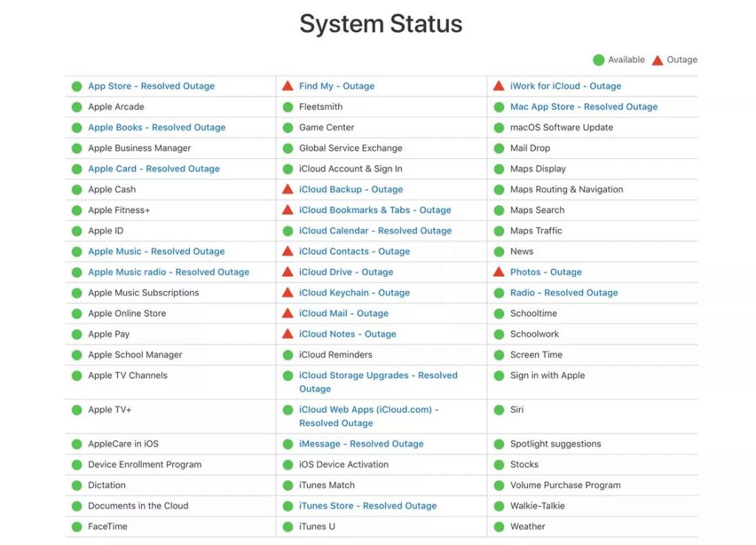Click the green Available legend icon

tap(598, 60)
